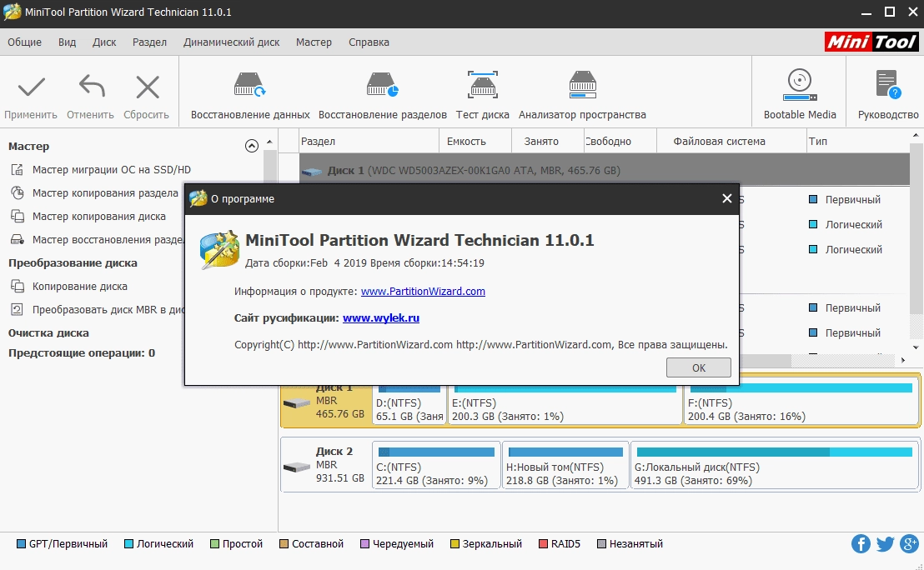Screen dimensions: 924x570
Task: Sort by the Раздел column header
Action: [x=369, y=142]
